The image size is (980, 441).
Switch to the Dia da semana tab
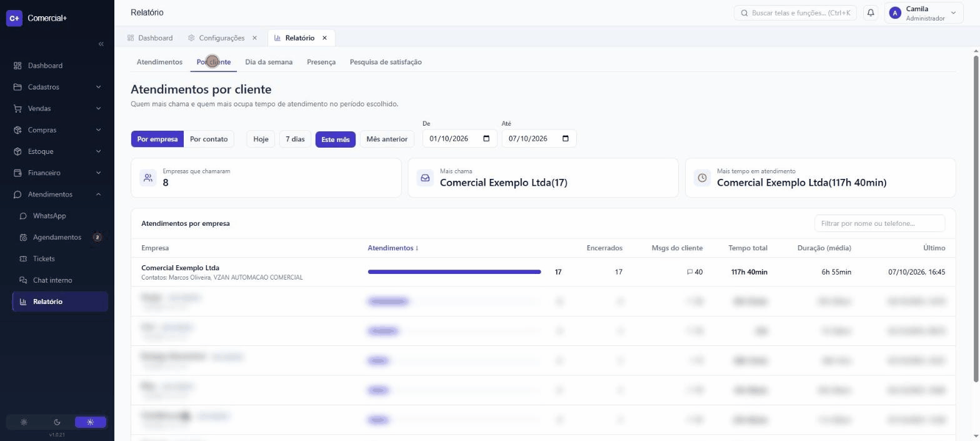[x=269, y=62]
